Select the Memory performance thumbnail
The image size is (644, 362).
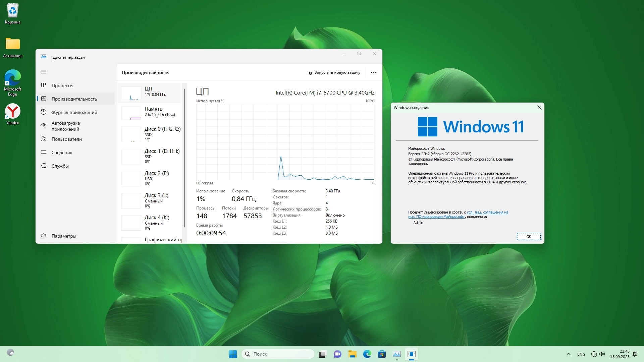pos(131,113)
